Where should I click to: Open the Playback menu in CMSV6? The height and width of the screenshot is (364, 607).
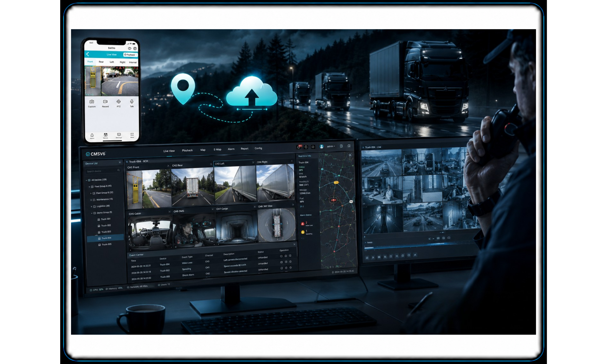(x=187, y=150)
